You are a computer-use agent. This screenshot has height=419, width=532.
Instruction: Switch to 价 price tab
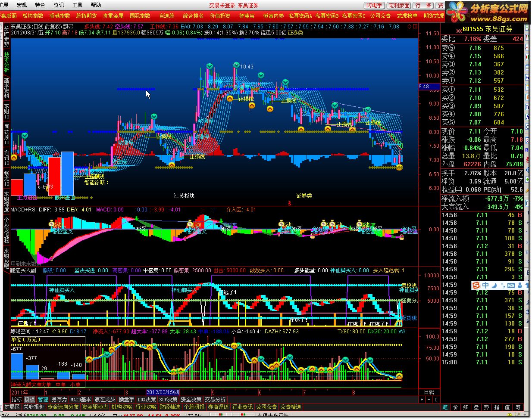(x=455, y=407)
